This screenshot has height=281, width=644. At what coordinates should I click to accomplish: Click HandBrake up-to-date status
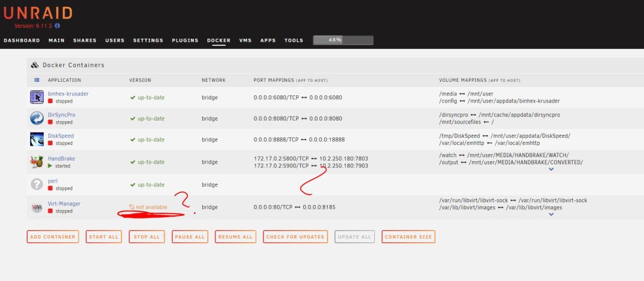[147, 162]
